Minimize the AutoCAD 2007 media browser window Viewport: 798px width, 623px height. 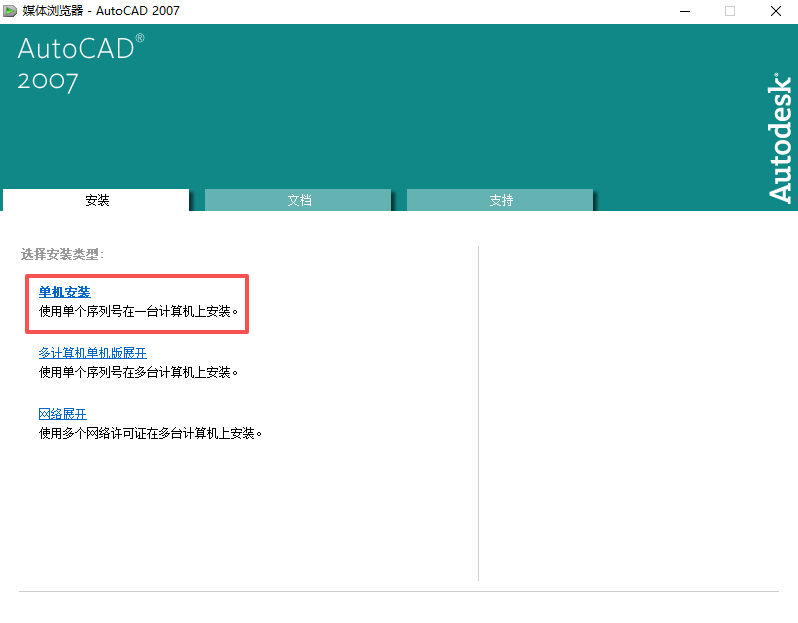click(x=685, y=11)
